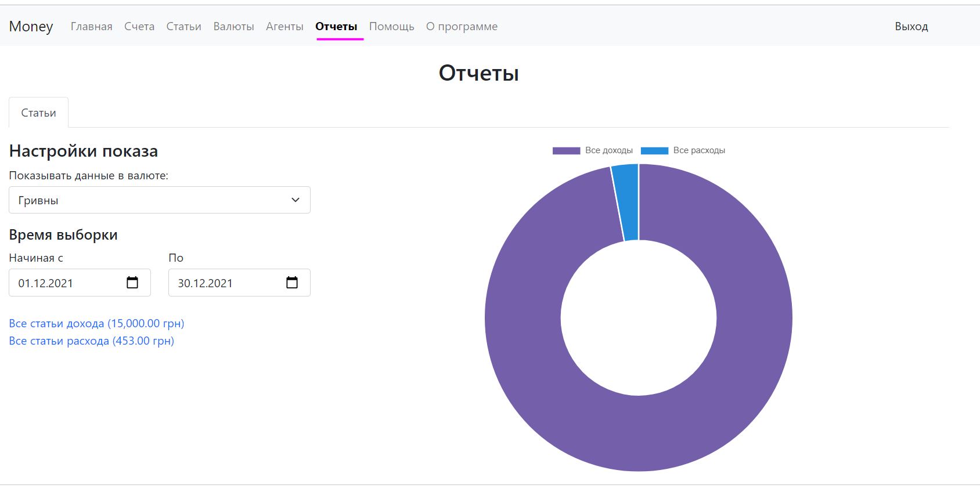This screenshot has height=499, width=980.
Task: Open Агенты page
Action: pos(284,27)
